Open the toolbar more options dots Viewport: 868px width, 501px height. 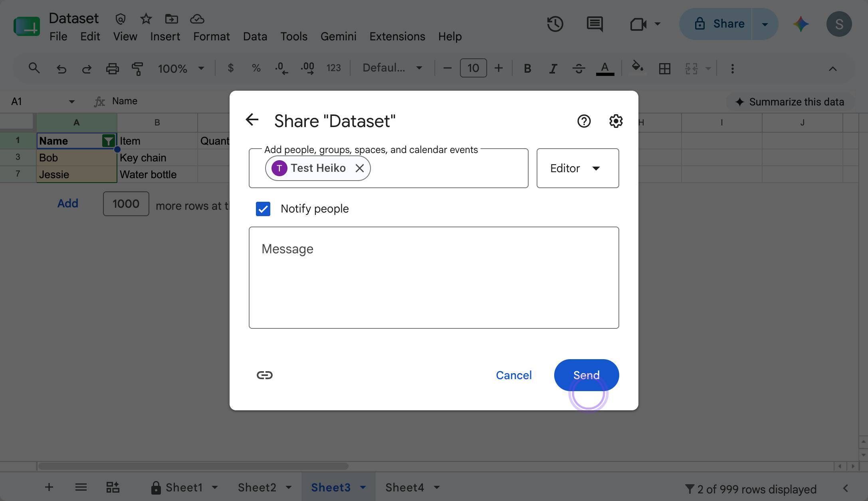pyautogui.click(x=732, y=69)
